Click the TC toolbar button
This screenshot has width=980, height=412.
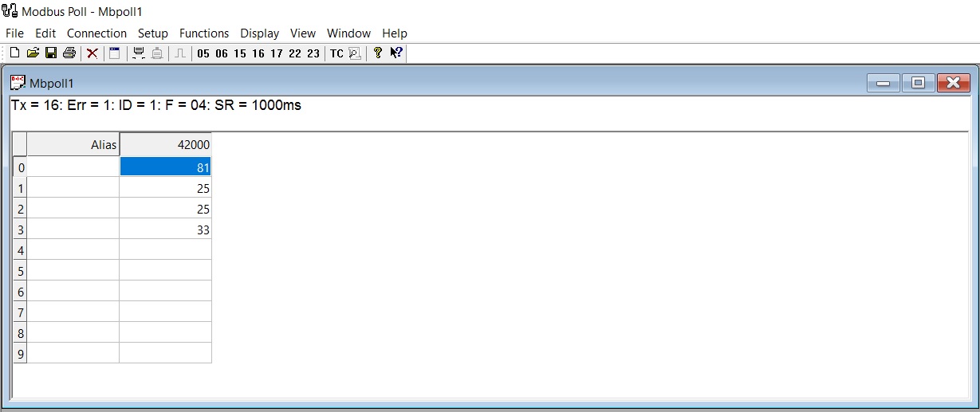[x=337, y=53]
